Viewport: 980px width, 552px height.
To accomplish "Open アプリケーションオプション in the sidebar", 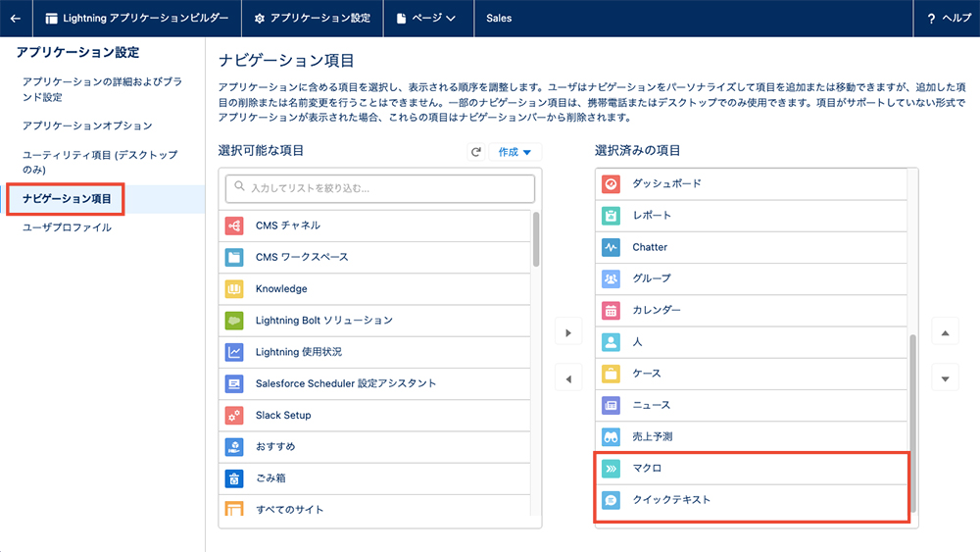I will (87, 125).
